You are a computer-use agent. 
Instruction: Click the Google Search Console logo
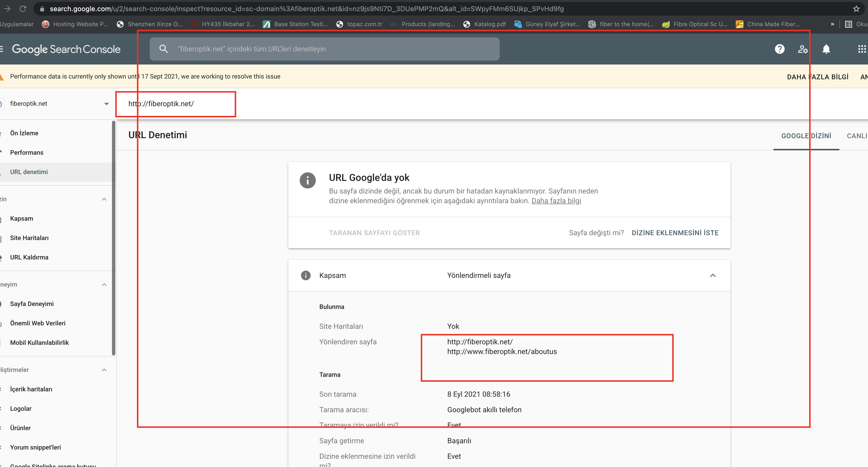[66, 49]
